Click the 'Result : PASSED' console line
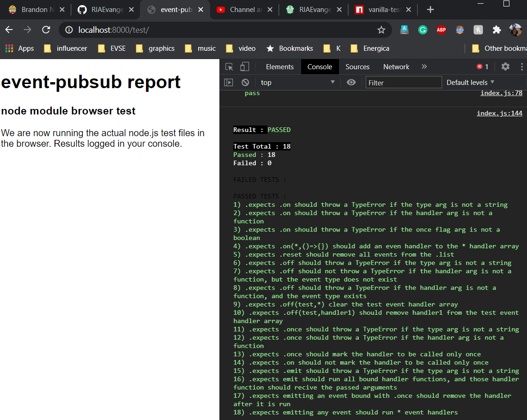Viewport: 527px width, 420px height. tap(262, 130)
